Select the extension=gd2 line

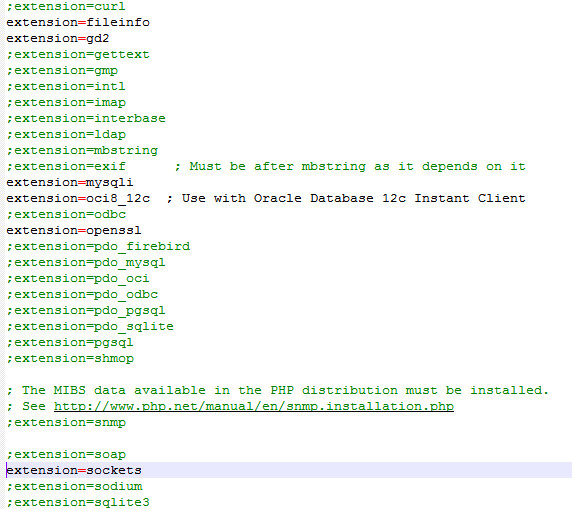58,38
